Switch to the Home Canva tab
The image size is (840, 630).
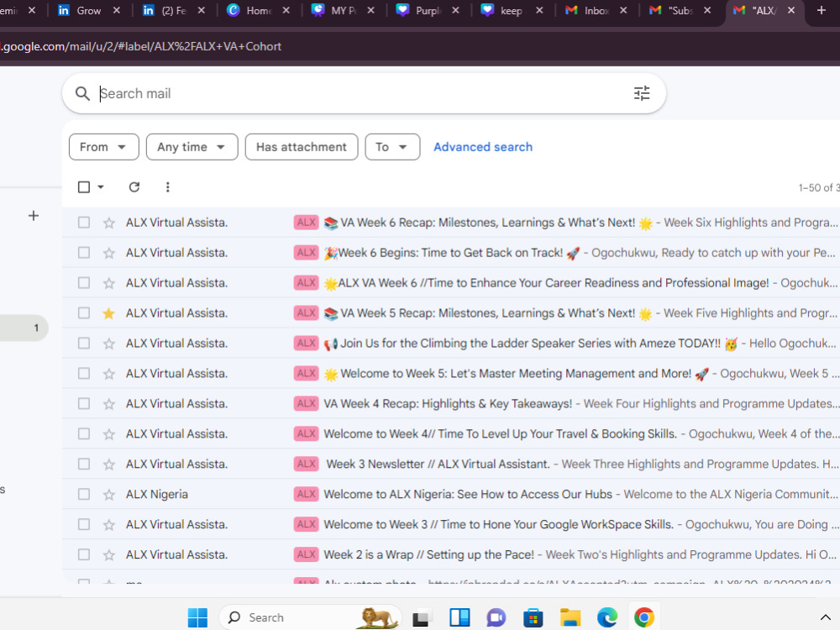(x=258, y=11)
